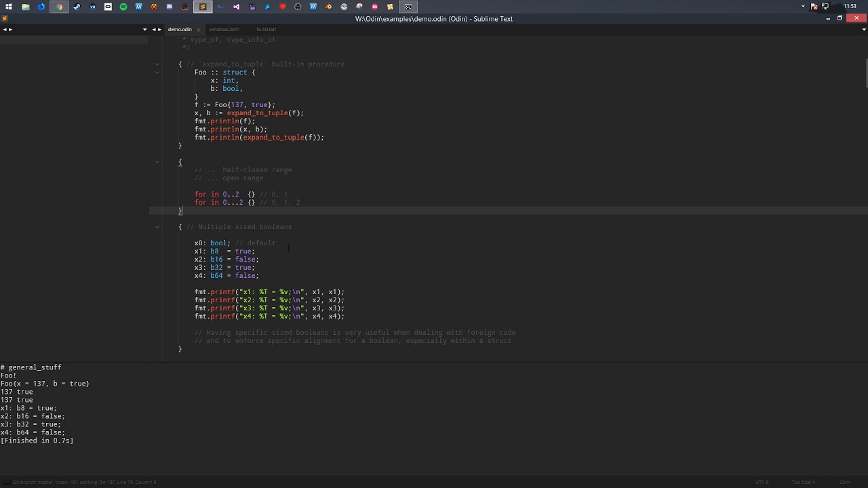The height and width of the screenshot is (488, 868).
Task: Switch to the build.bat tab
Action: (x=266, y=29)
